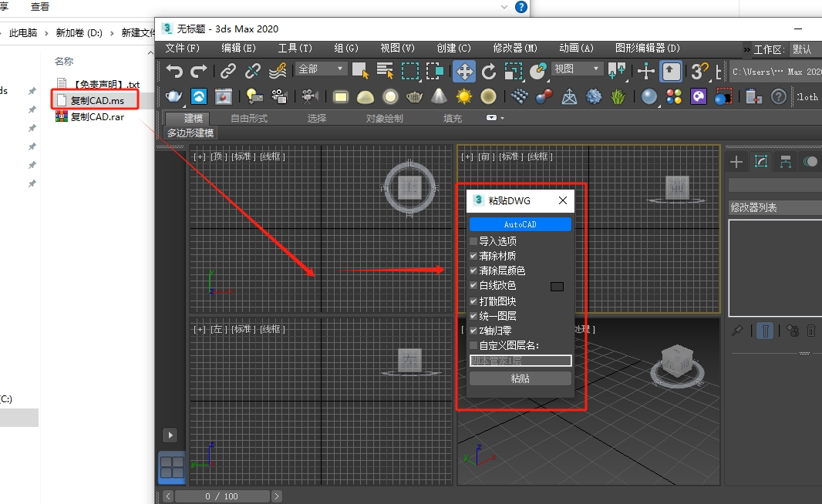Click the question mark help icon in toolbar

click(x=779, y=96)
